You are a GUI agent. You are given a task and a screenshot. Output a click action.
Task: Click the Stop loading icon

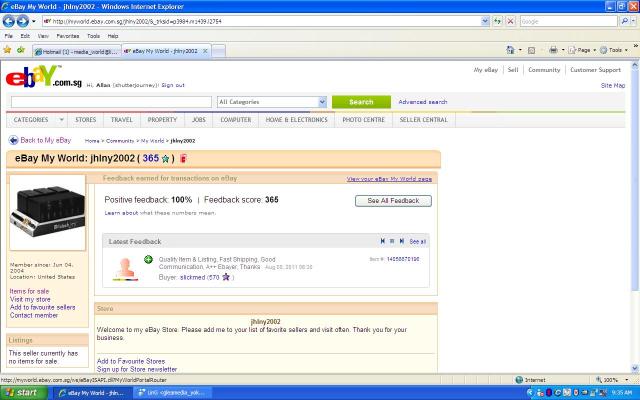click(511, 20)
